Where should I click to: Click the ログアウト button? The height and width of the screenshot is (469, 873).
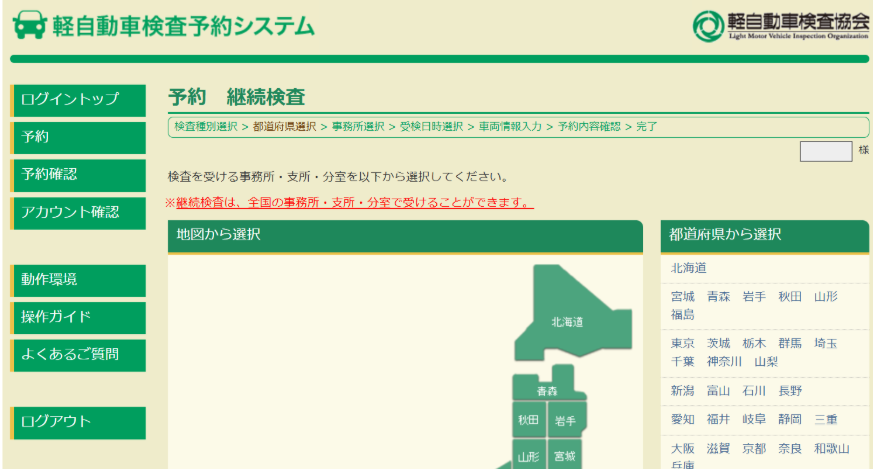79,423
